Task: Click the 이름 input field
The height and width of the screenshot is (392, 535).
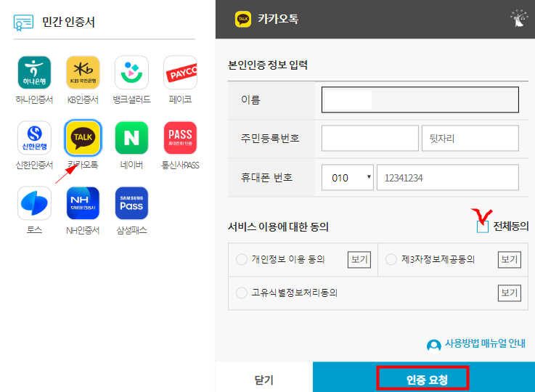Action: tap(420, 99)
